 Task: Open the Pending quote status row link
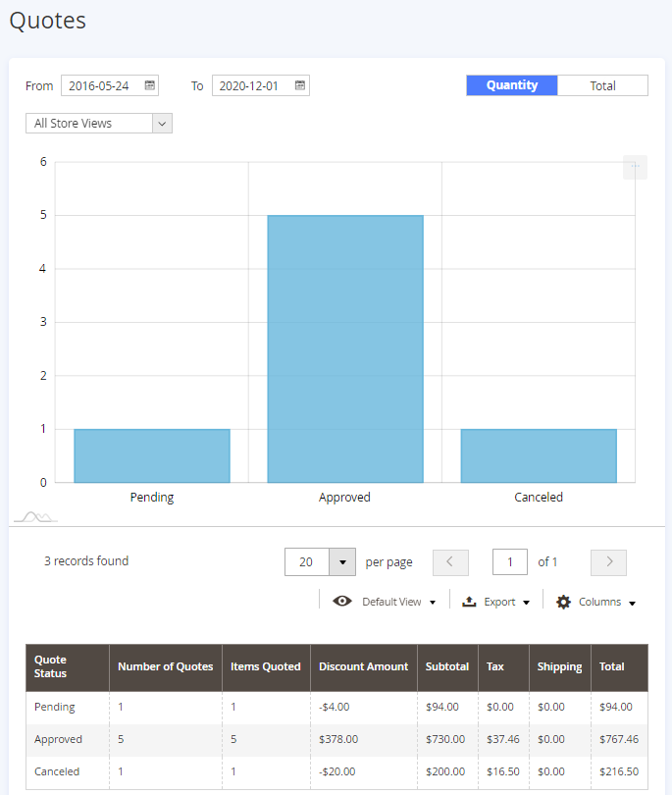(x=55, y=707)
